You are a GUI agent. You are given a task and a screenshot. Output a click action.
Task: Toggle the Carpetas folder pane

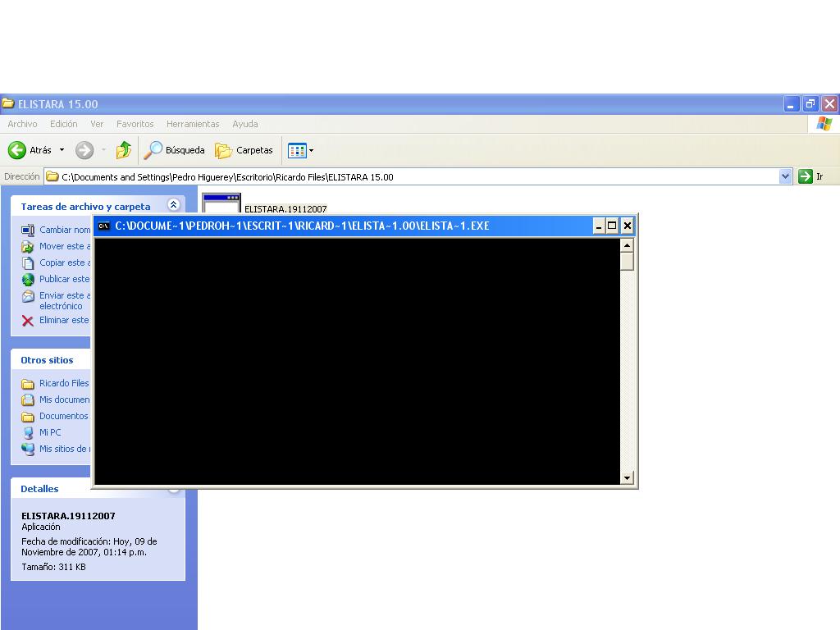point(244,150)
